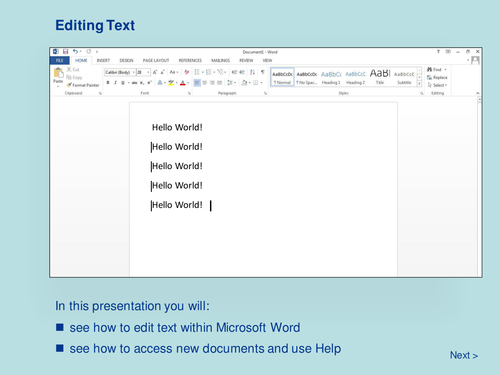Click the Redo/Repeat icon
The width and height of the screenshot is (500, 375).
89,52
